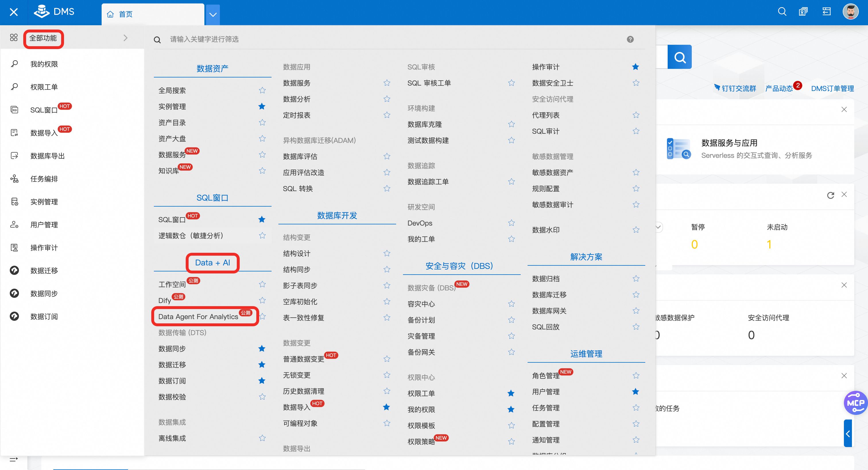The image size is (868, 470).
Task: Collapse the right side panel arrow
Action: click(x=848, y=433)
